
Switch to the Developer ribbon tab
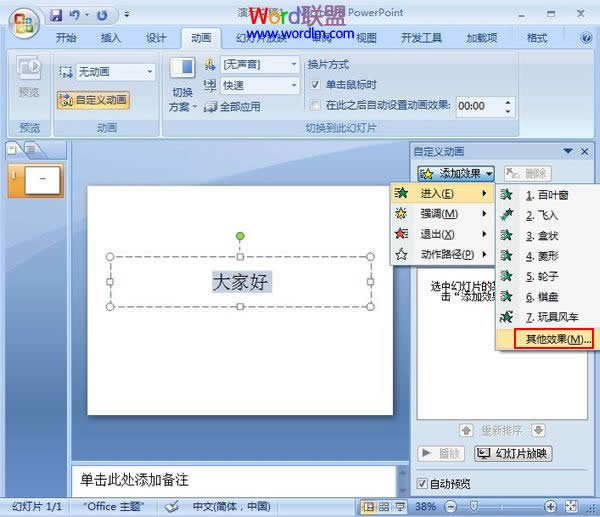421,38
